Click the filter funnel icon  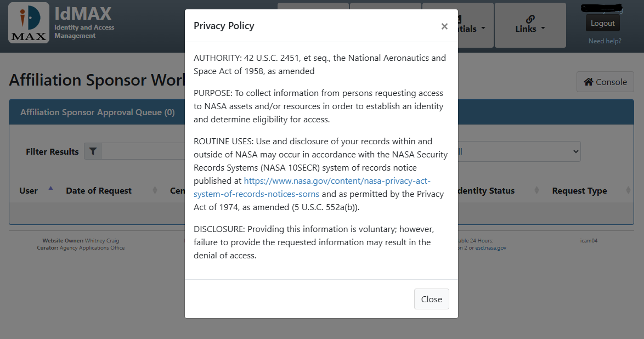[93, 151]
